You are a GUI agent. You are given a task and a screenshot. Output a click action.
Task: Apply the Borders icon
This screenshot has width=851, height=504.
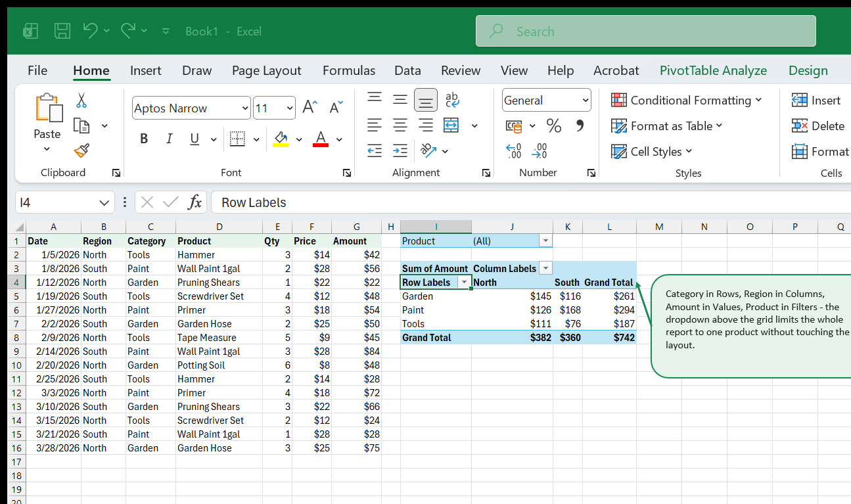(x=237, y=139)
